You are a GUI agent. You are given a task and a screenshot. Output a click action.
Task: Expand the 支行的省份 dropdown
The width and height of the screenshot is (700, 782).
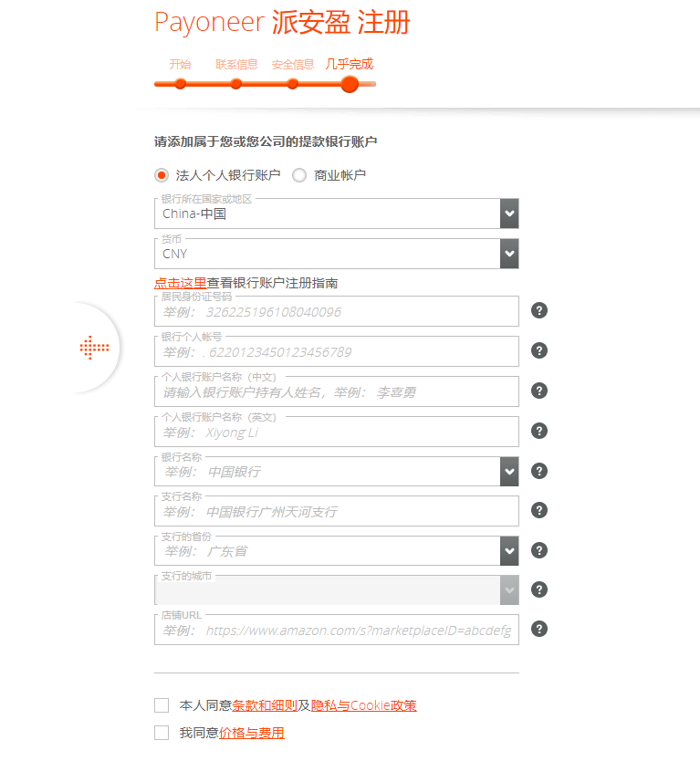tap(509, 550)
